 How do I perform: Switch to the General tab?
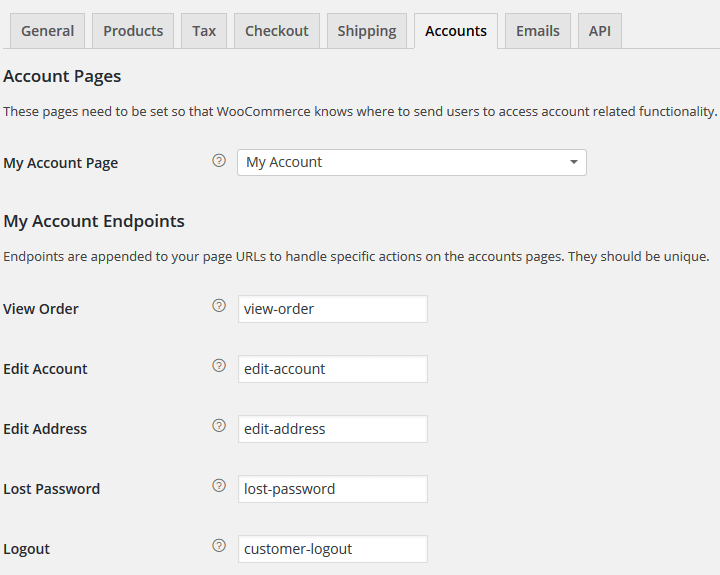[x=47, y=31]
